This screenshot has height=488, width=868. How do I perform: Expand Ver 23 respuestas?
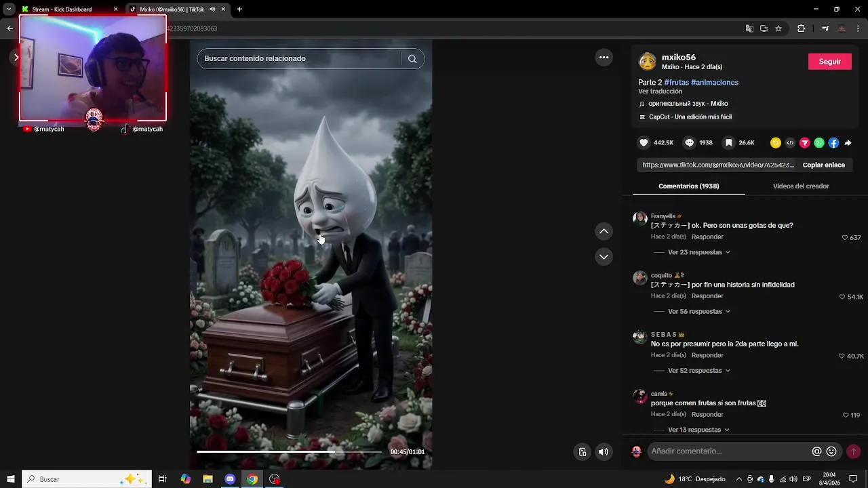pos(698,252)
